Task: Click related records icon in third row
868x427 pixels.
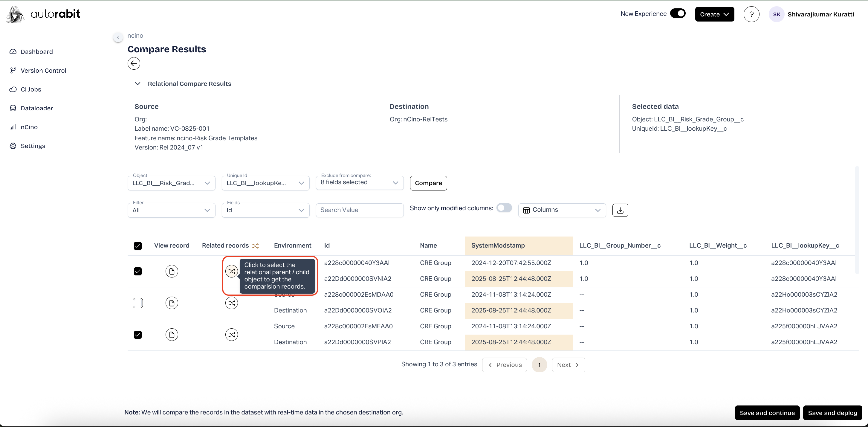Action: pyautogui.click(x=231, y=334)
